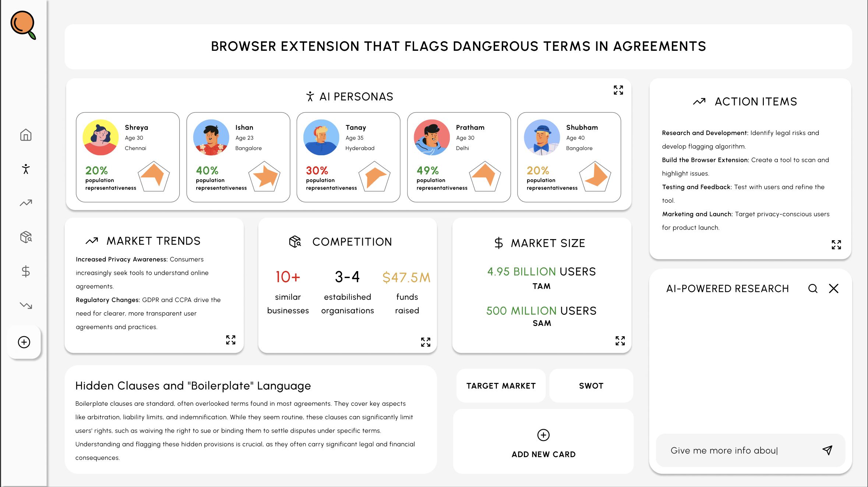Image resolution: width=868 pixels, height=487 pixels.
Task: Click the downward trend sidebar icon
Action: (x=26, y=305)
